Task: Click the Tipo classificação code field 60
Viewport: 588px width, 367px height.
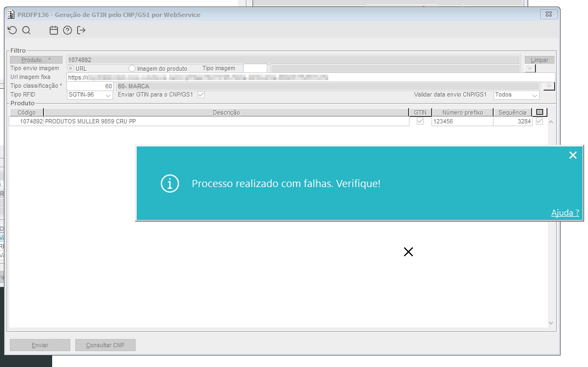Action: click(90, 86)
